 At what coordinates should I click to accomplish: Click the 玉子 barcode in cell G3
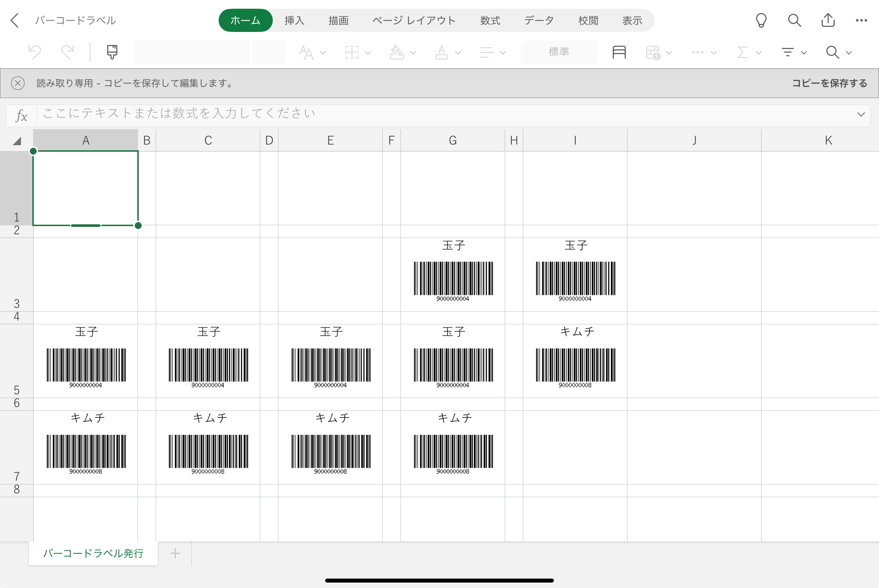(453, 281)
